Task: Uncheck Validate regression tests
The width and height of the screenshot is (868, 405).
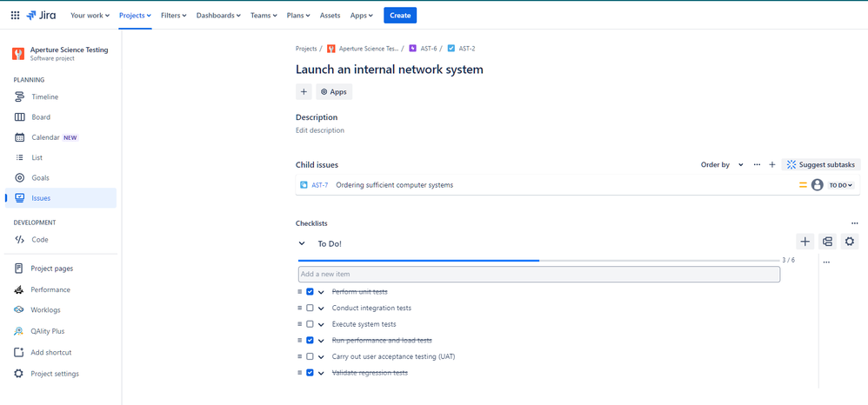Action: (310, 373)
